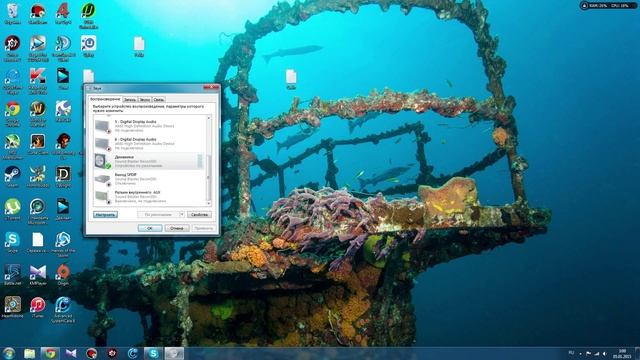The height and width of the screenshot is (360, 640).
Task: Switch to the Воспроизведение tab
Action: click(x=105, y=99)
